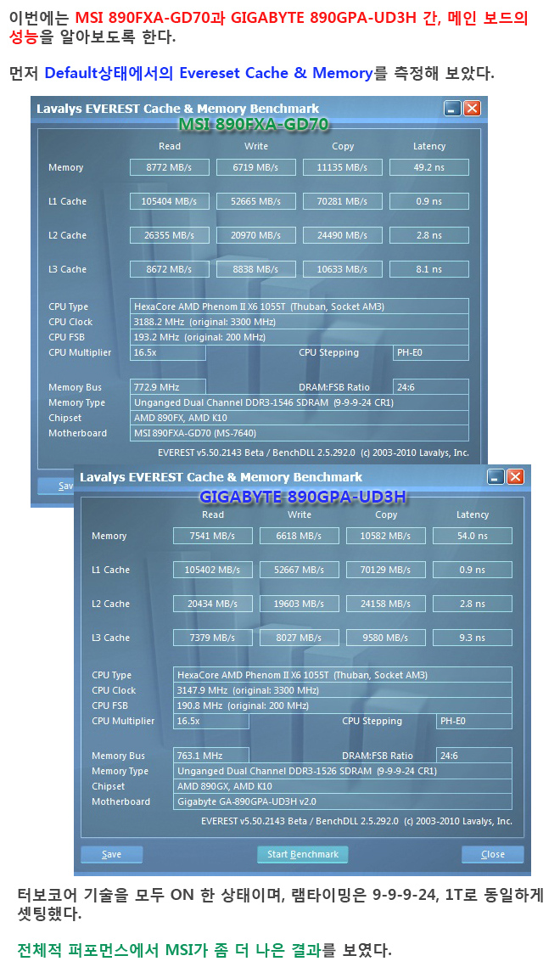Image resolution: width=560 pixels, height=967 pixels.
Task: Click the 8838 MB/s L3 Cache Write value
Action: click(x=255, y=269)
